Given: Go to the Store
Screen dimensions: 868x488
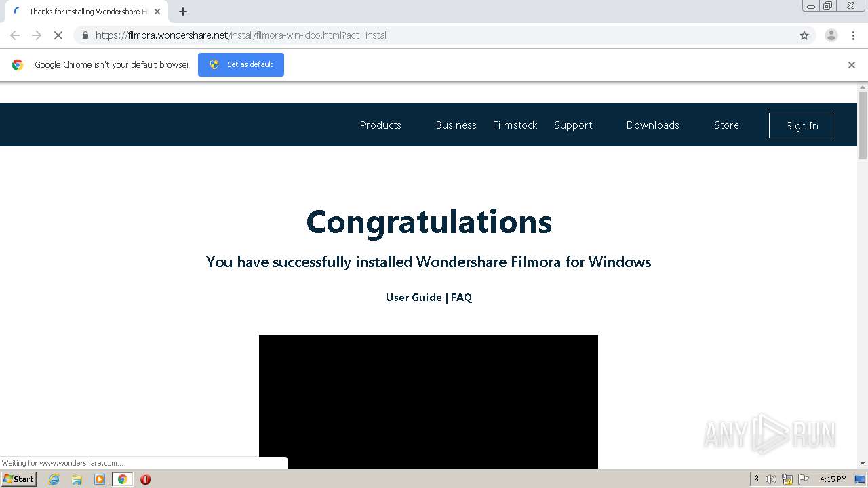Looking at the screenshot, I should point(726,125).
